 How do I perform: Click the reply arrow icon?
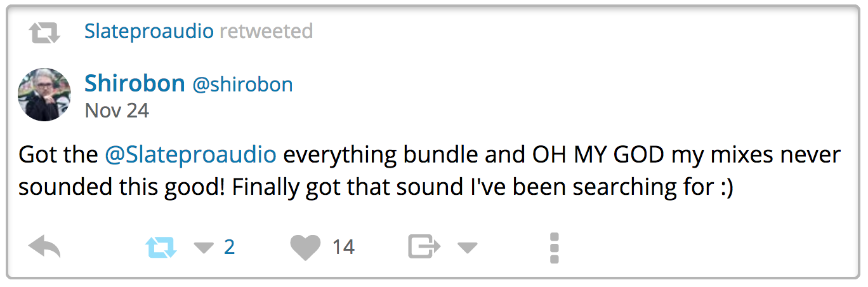pos(44,247)
